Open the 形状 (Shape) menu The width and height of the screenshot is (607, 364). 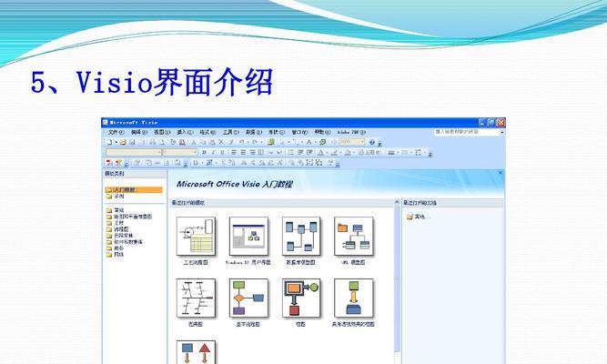click(277, 133)
